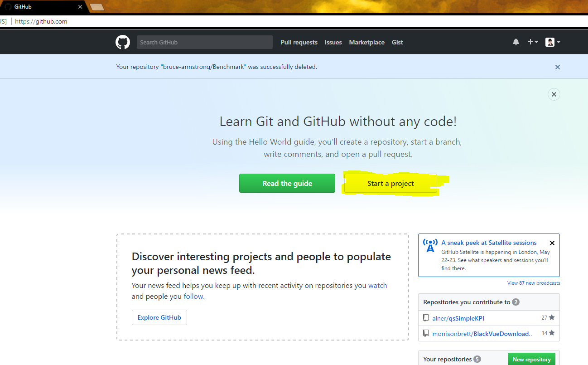Focus the Search GitHub field

tap(205, 42)
